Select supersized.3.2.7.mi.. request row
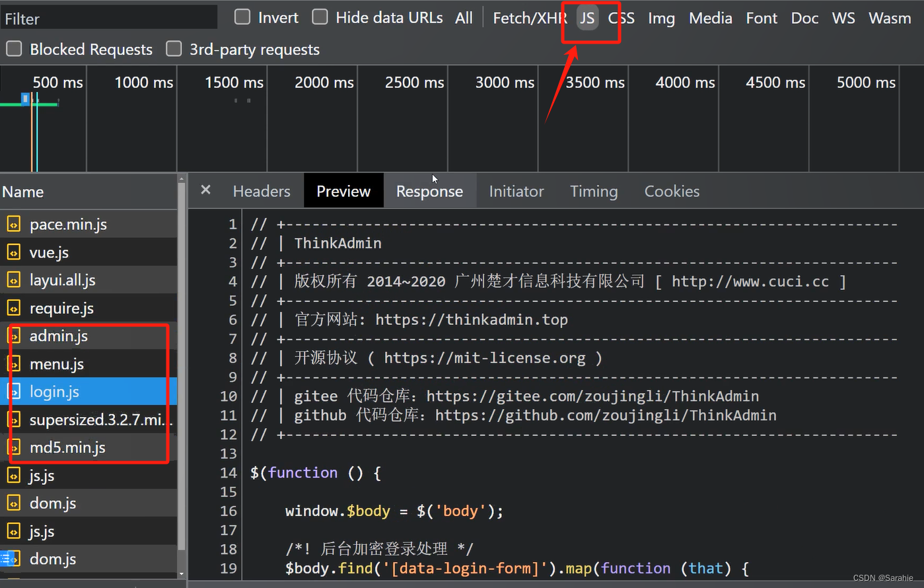 [89, 420]
